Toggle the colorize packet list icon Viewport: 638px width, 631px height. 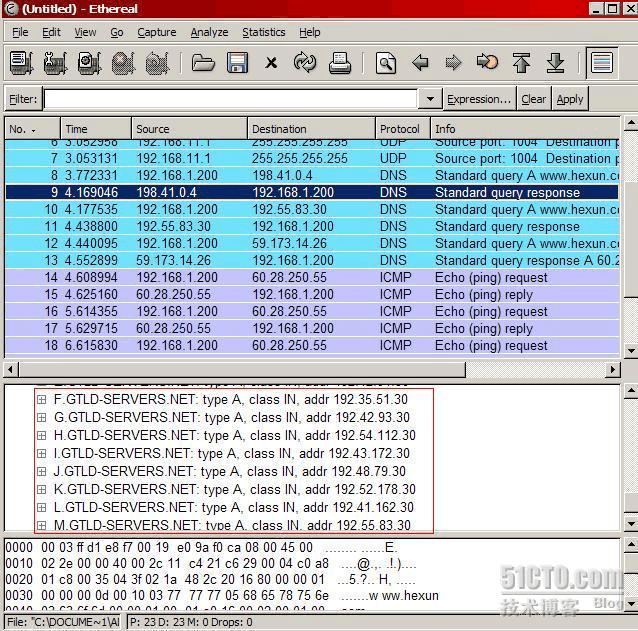pos(601,63)
